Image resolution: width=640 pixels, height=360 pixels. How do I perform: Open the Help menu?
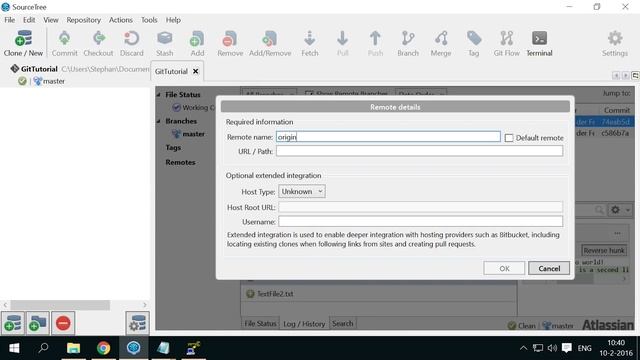tap(173, 20)
